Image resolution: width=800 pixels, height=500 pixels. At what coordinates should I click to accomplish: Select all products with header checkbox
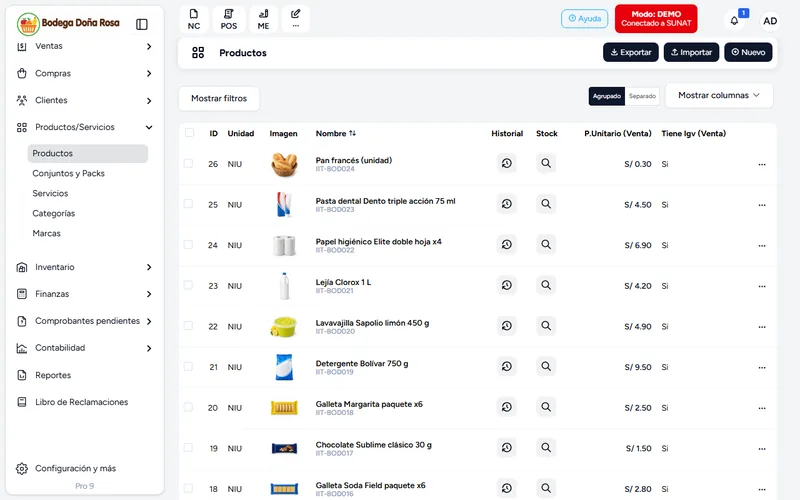click(189, 133)
